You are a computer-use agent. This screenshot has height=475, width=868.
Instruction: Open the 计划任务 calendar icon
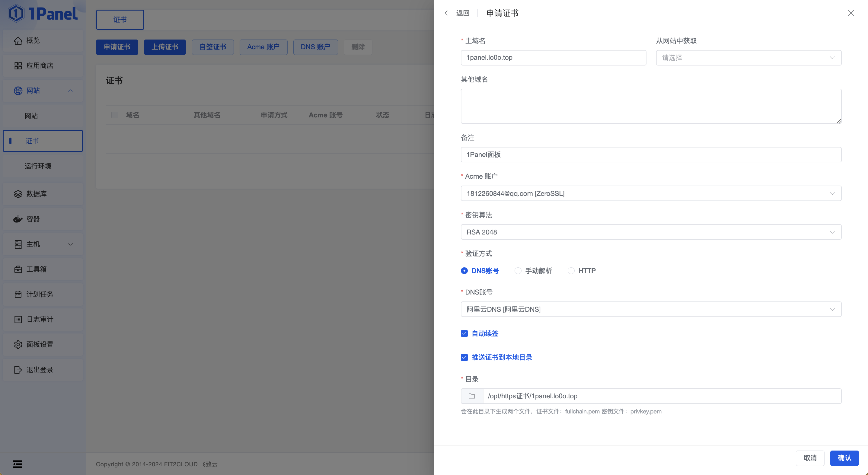[x=18, y=295]
